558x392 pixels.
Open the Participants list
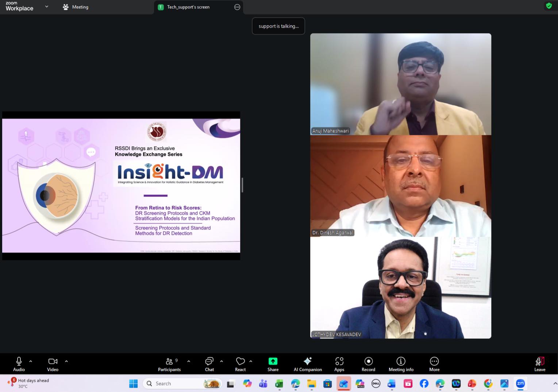[169, 364]
